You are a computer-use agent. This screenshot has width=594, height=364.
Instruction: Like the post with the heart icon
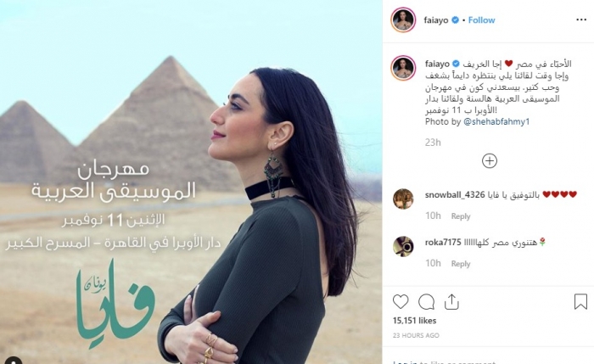(x=401, y=302)
